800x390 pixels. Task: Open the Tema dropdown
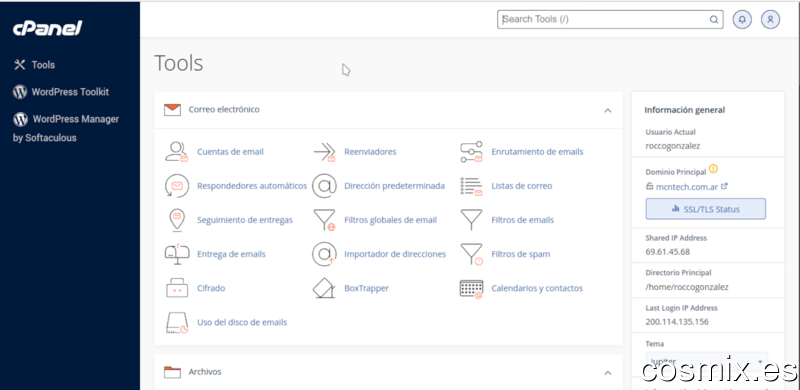707,361
